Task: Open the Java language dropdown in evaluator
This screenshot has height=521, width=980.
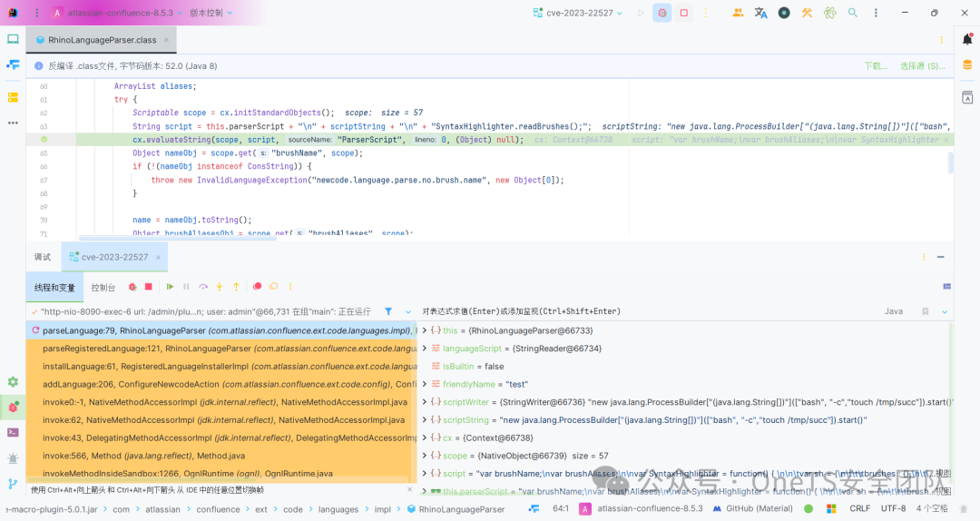Action: click(894, 311)
